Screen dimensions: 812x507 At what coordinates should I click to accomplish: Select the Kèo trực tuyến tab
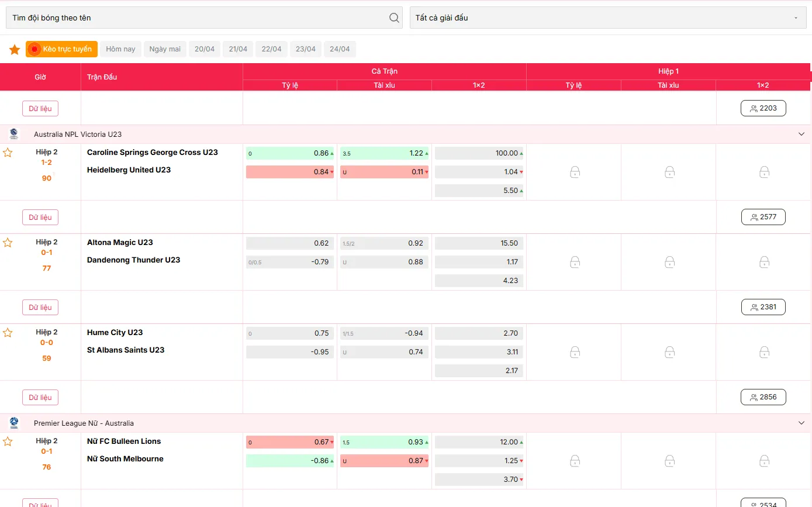coord(61,49)
